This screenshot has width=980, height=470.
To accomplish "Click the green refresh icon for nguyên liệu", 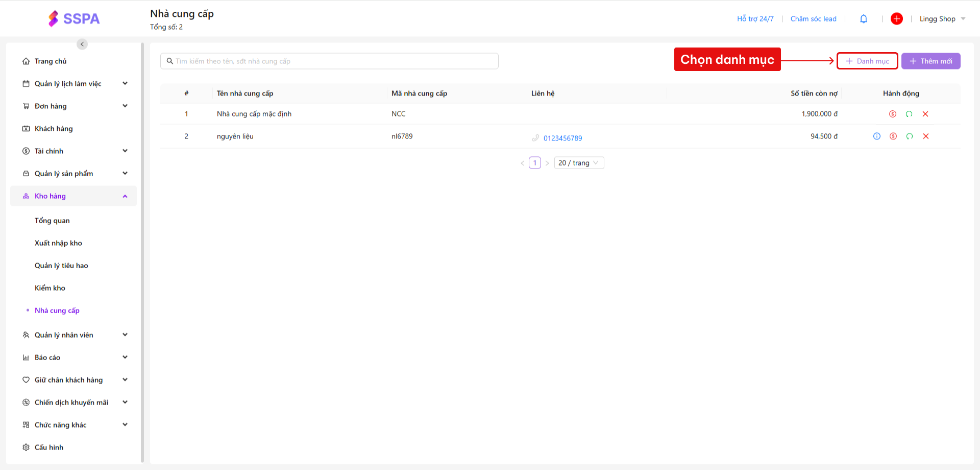I will click(910, 136).
